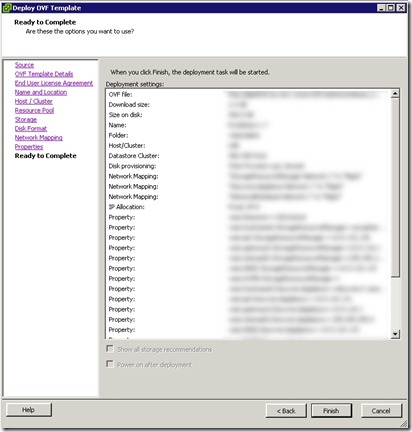The width and height of the screenshot is (412, 432).
Task: Tick Power on after deployment checkbox
Action: coord(110,364)
